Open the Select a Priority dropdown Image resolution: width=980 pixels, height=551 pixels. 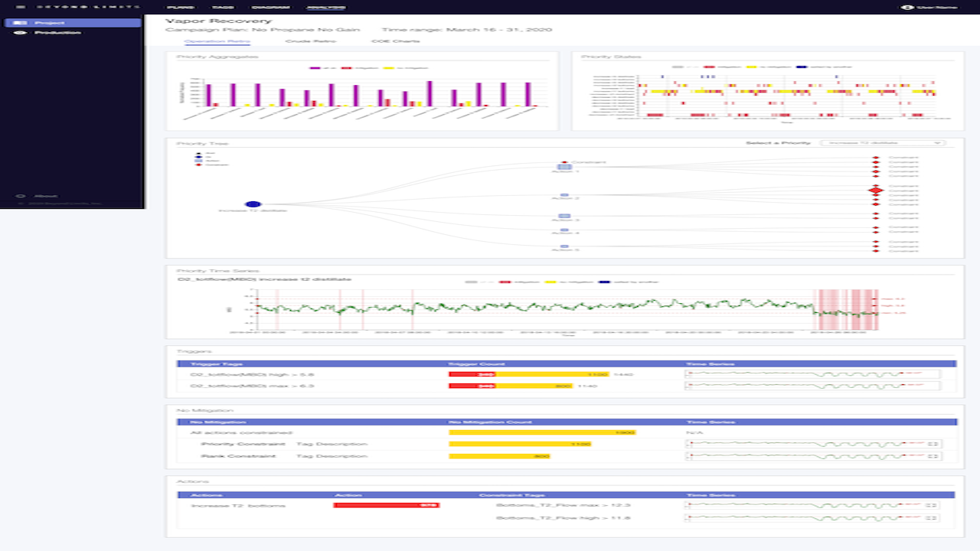pos(883,142)
